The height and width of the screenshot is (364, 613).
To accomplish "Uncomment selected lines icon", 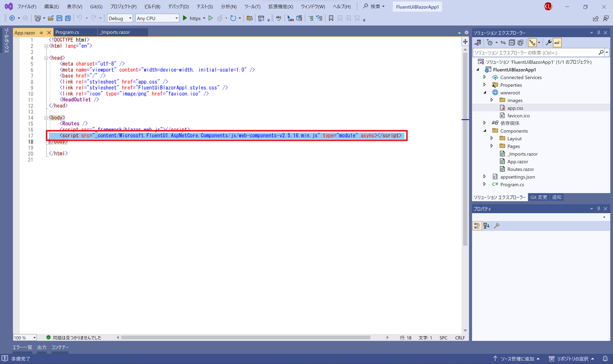I will (319, 18).
